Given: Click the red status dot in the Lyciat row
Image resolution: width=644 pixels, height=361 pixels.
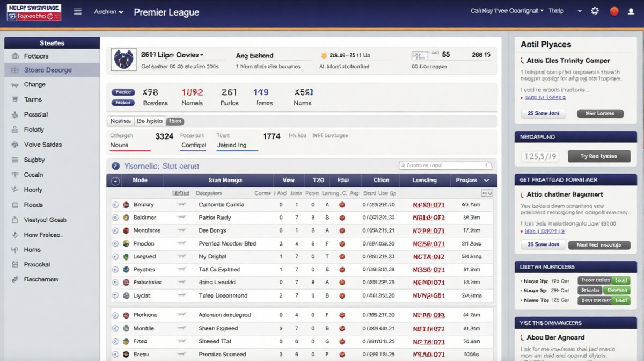Looking at the screenshot, I should click(x=342, y=295).
